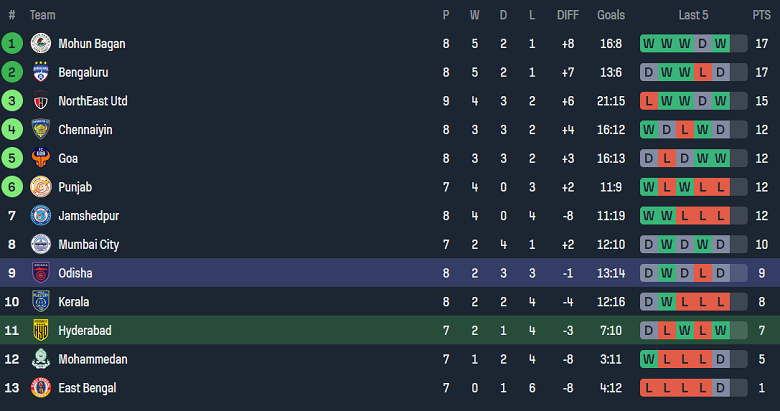
Task: Click the Bengaluru club crest
Action: click(41, 73)
